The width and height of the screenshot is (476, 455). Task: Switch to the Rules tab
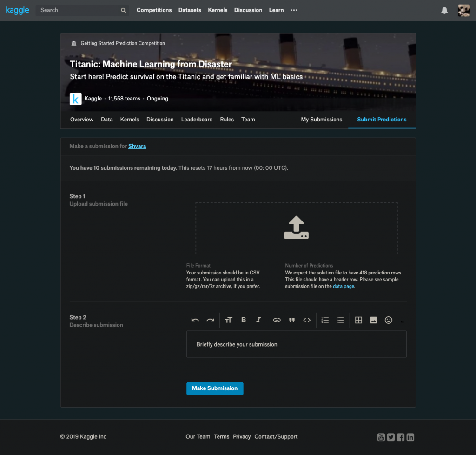pos(227,120)
